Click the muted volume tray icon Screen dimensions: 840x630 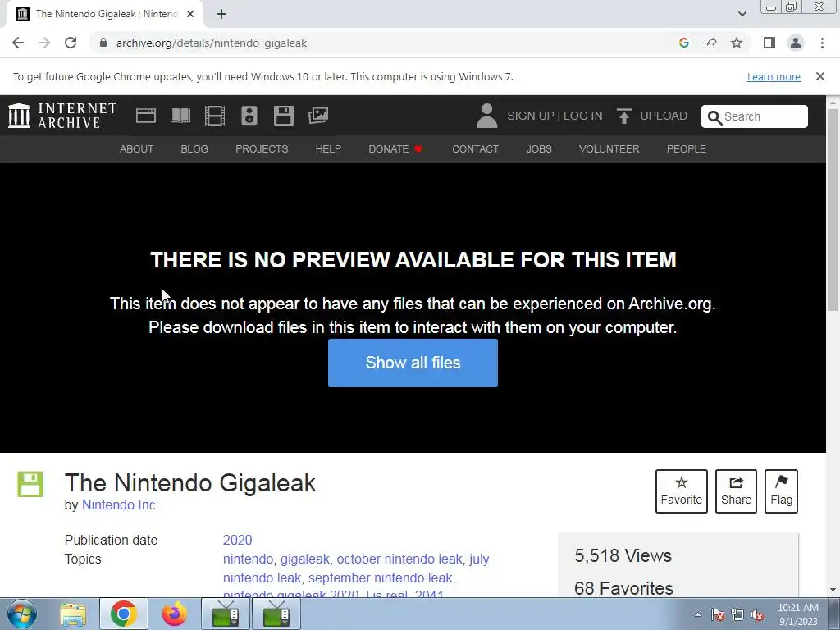point(757,615)
